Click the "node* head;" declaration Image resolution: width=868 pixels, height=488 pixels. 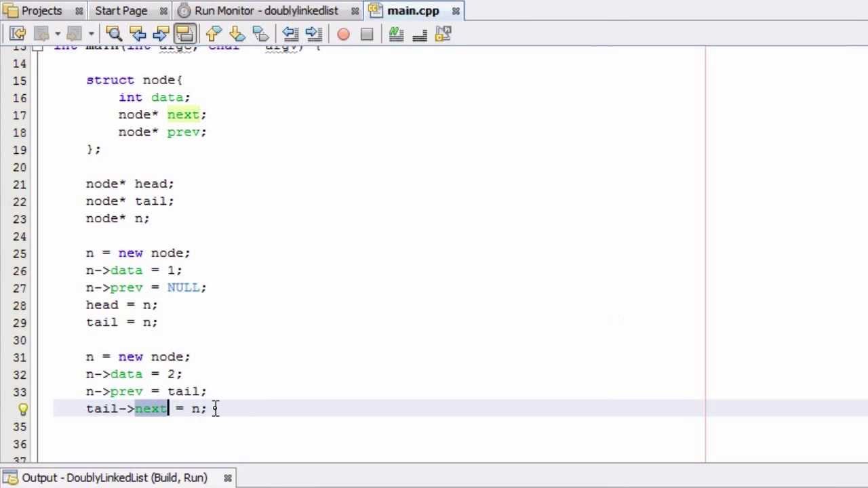(130, 184)
